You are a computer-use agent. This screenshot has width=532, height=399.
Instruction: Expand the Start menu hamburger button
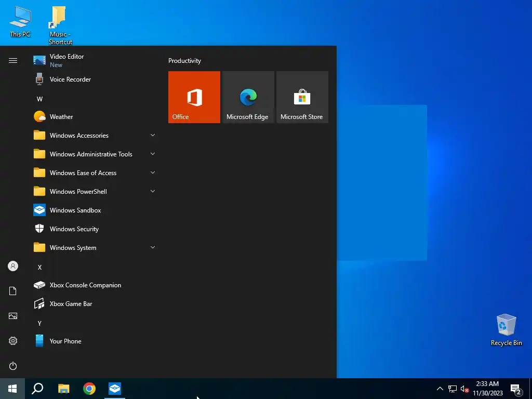13,60
